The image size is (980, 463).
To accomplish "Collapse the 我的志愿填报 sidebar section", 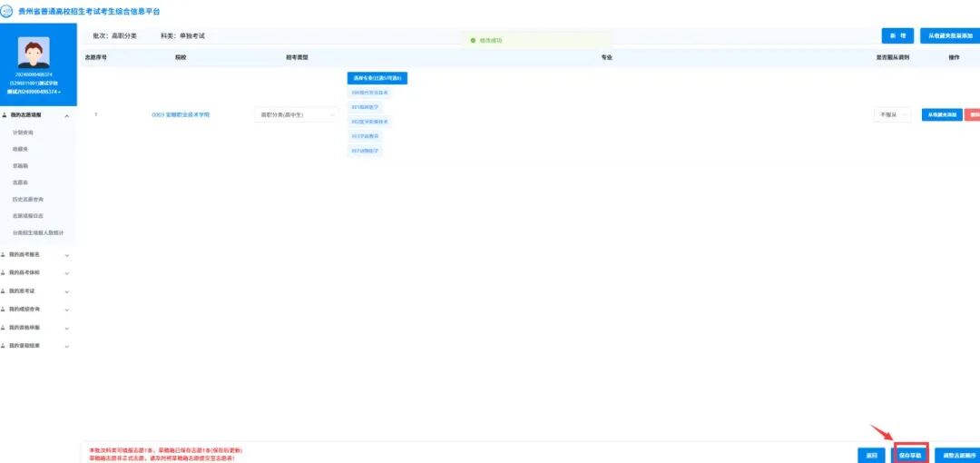I will point(66,115).
